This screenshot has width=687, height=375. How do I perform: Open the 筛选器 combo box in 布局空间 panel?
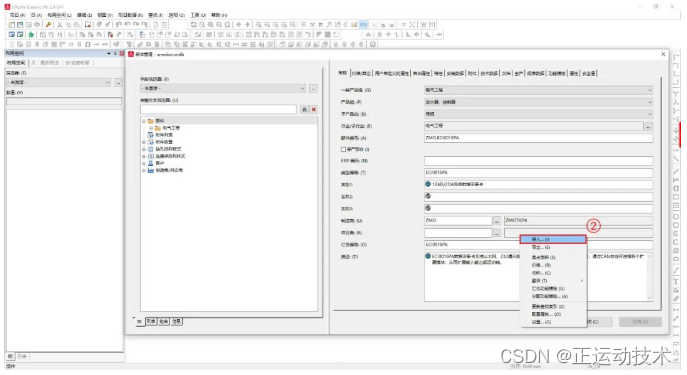coord(58,82)
